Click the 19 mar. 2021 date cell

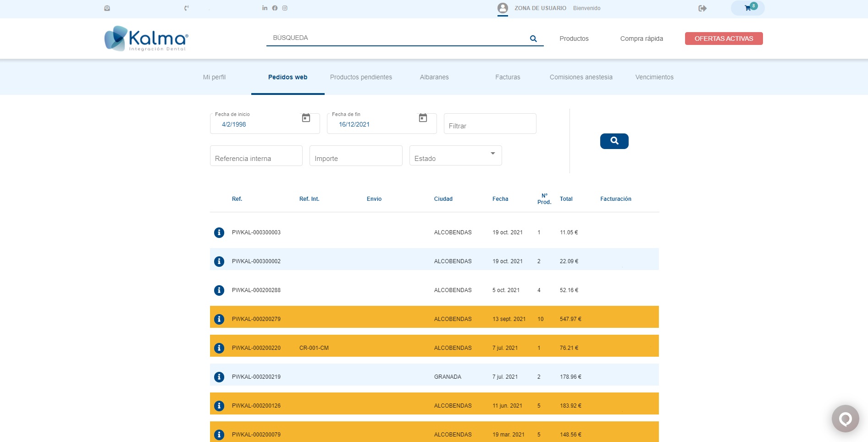pos(509,435)
